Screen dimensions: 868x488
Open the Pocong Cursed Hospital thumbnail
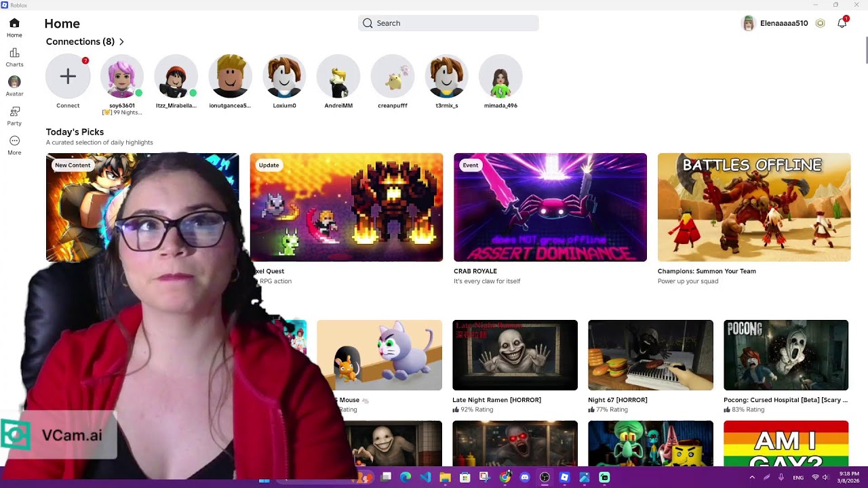point(786,355)
